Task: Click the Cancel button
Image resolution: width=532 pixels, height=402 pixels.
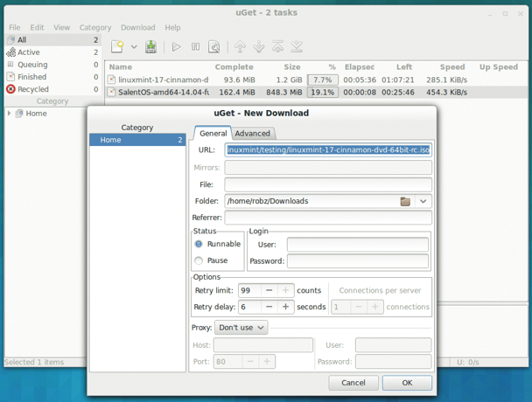Action: tap(353, 383)
